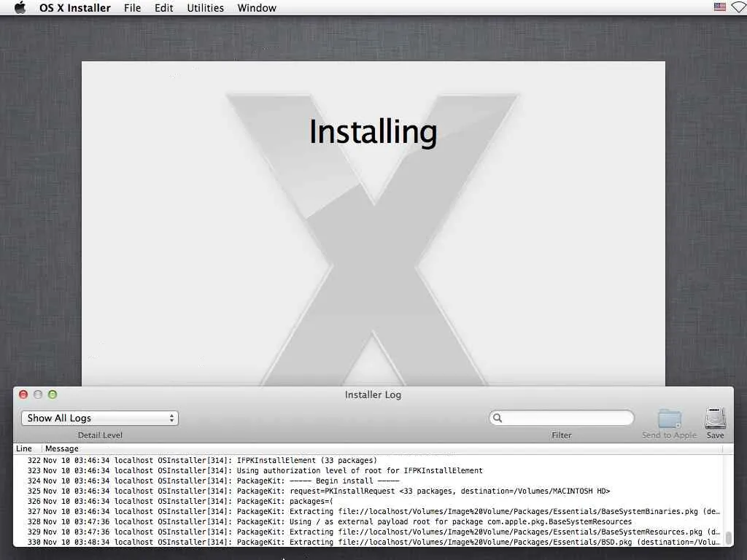
Task: Click the log list vertical scrollbar thumb
Action: point(729,538)
